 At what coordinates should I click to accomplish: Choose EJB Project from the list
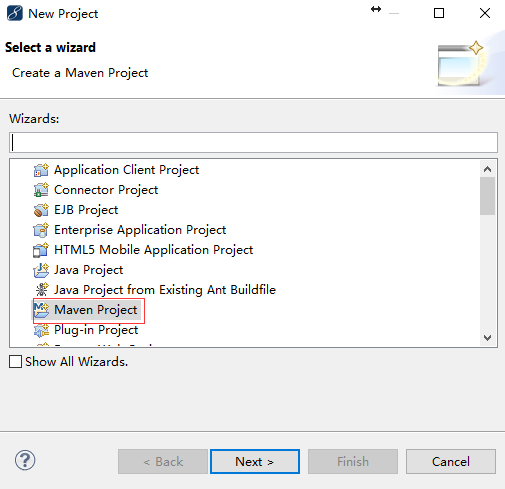click(86, 210)
